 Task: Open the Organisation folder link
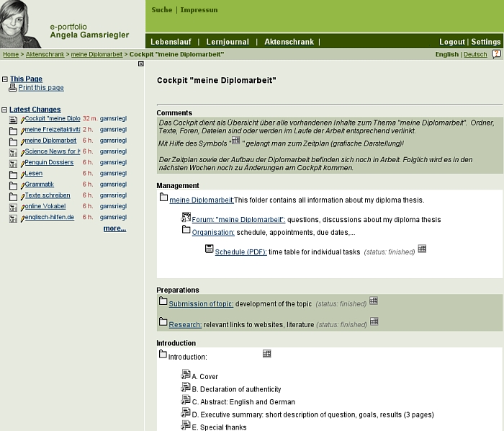point(213,233)
